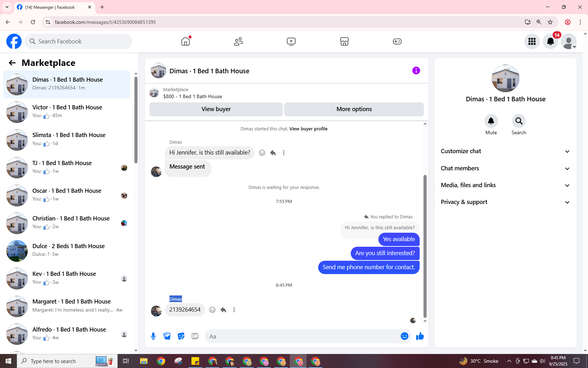Open the purple conversation information icon
The image size is (588, 368).
(x=416, y=71)
